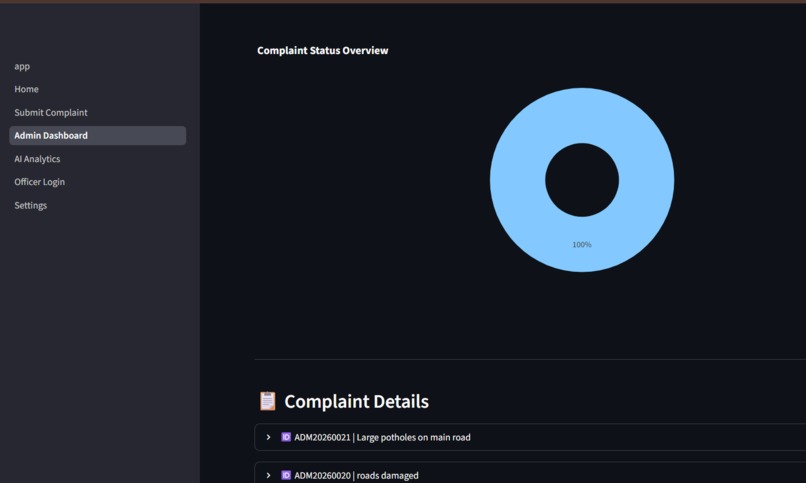Navigate to Officer Login
Screen dimensions: 806x483
tap(40, 182)
